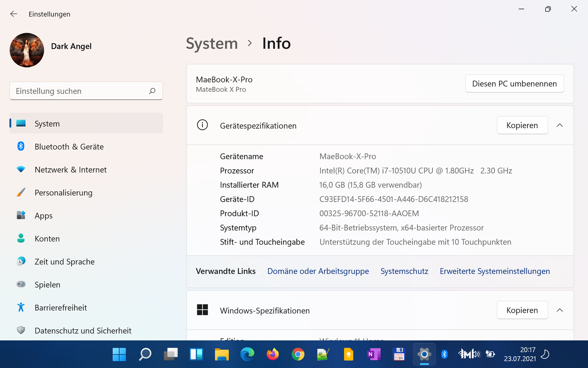Click the search magnifier in settings field
Image resolution: width=588 pixels, height=368 pixels.
[152, 91]
